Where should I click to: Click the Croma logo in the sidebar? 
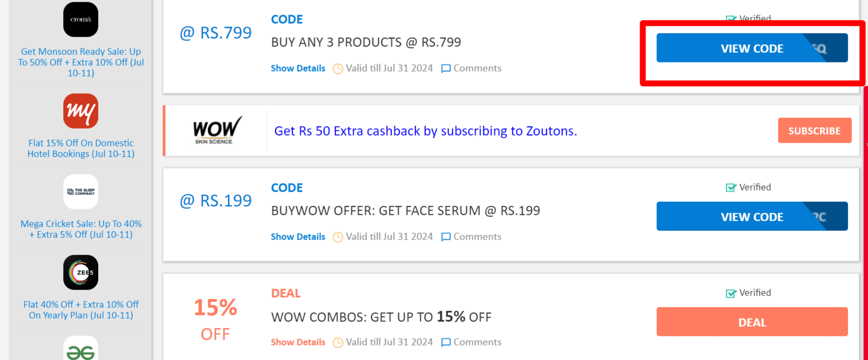[80, 19]
